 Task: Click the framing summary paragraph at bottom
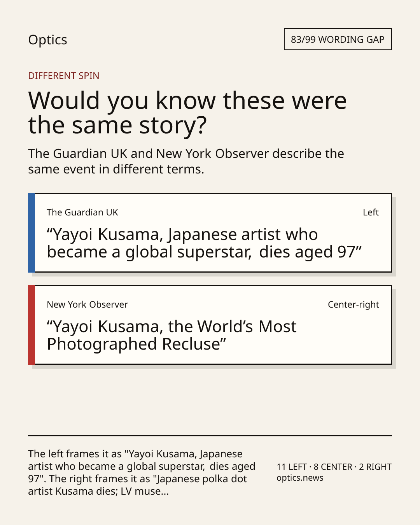tap(142, 472)
